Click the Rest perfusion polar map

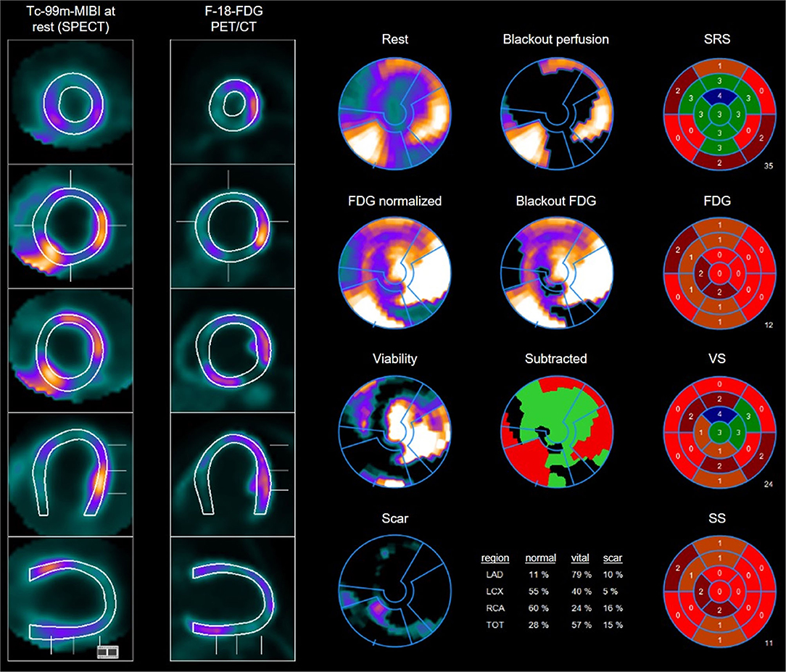(x=395, y=113)
